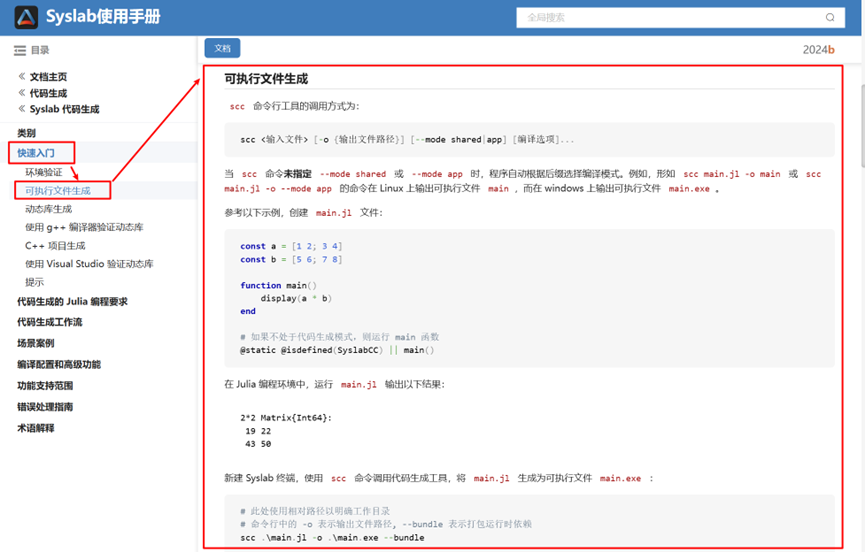865x552 pixels.
Task: Open the C++ 项目生成 page
Action: coord(55,246)
